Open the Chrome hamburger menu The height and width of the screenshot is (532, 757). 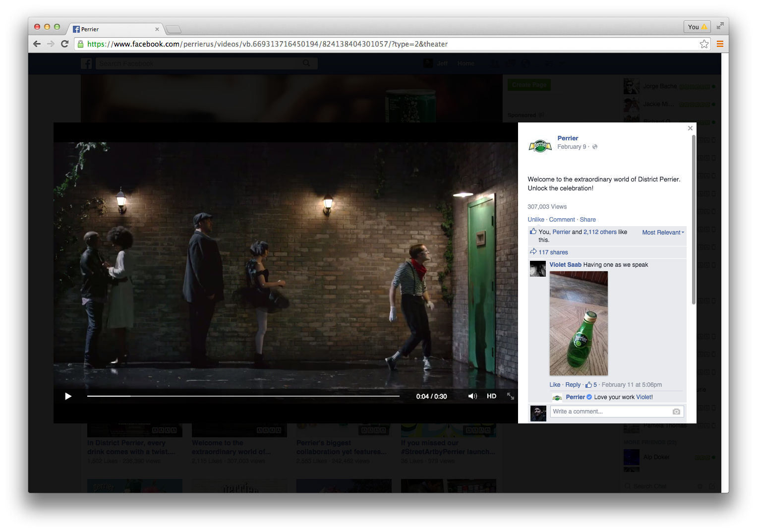coord(720,44)
